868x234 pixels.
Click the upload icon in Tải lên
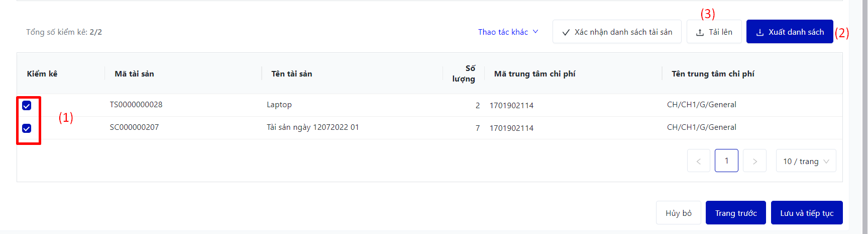pyautogui.click(x=700, y=32)
